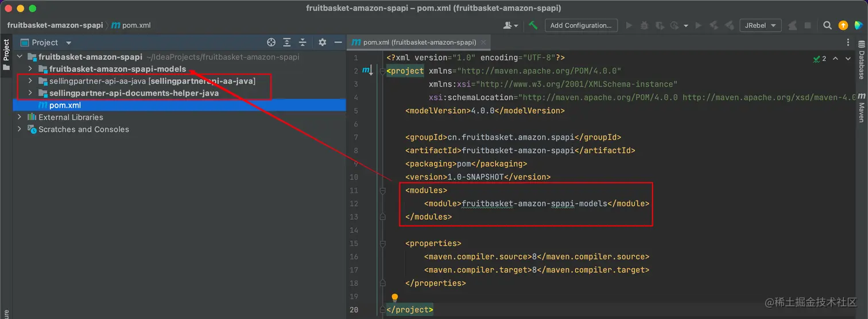Click the Maven file icon beside pom.xml in the Project tree
Viewport: 868px width, 319px height.
pyautogui.click(x=42, y=105)
